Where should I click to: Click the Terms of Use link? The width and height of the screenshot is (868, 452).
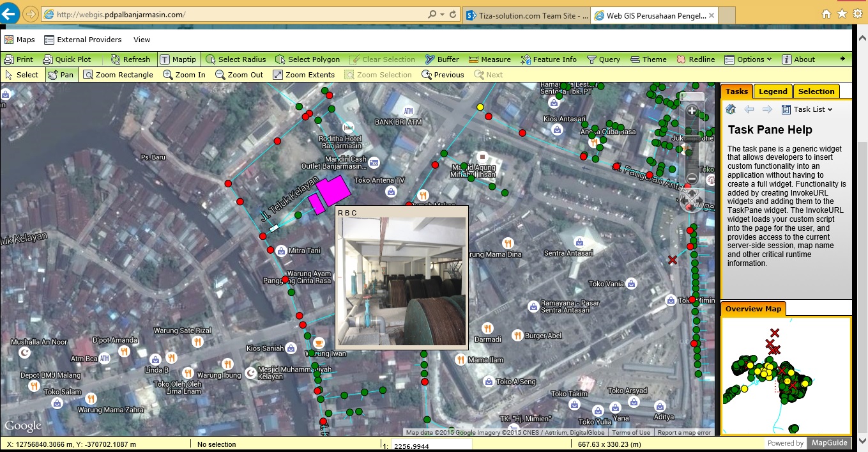[x=630, y=433]
